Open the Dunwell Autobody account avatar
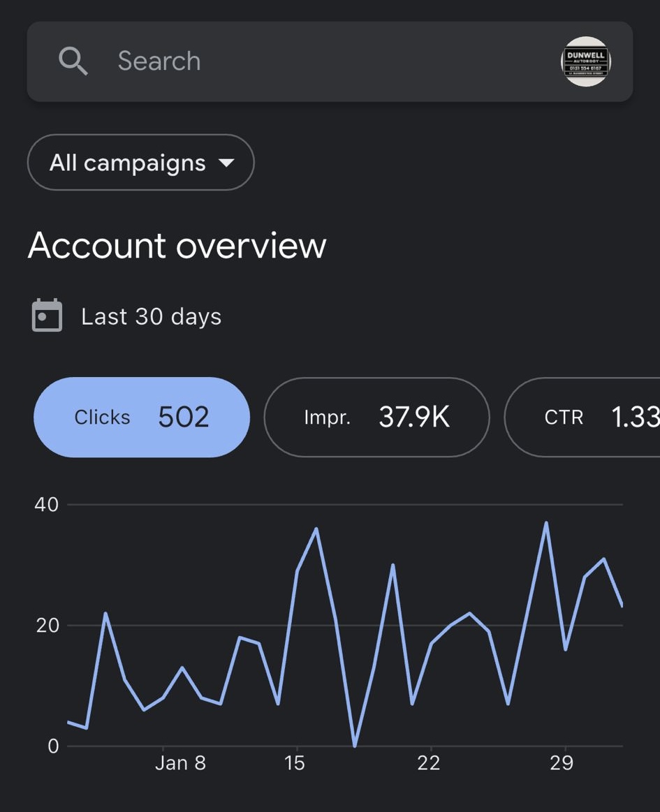This screenshot has height=812, width=660. pyautogui.click(x=586, y=61)
